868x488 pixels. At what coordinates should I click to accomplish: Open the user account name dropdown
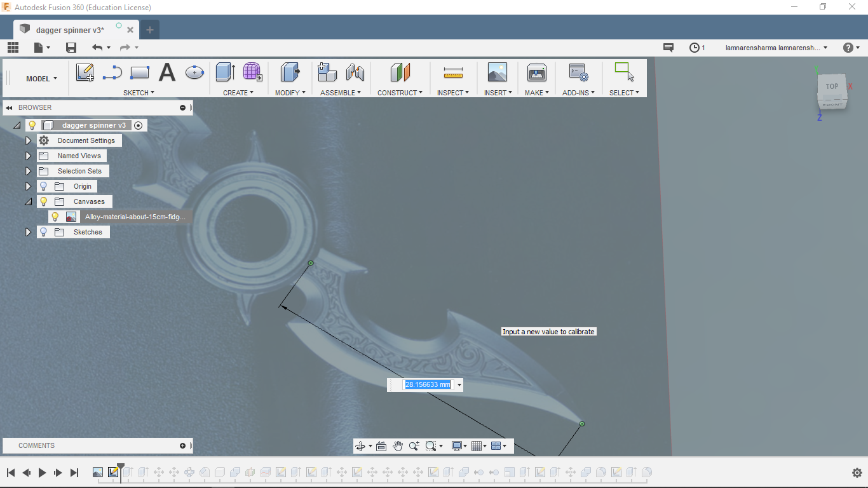pos(776,48)
